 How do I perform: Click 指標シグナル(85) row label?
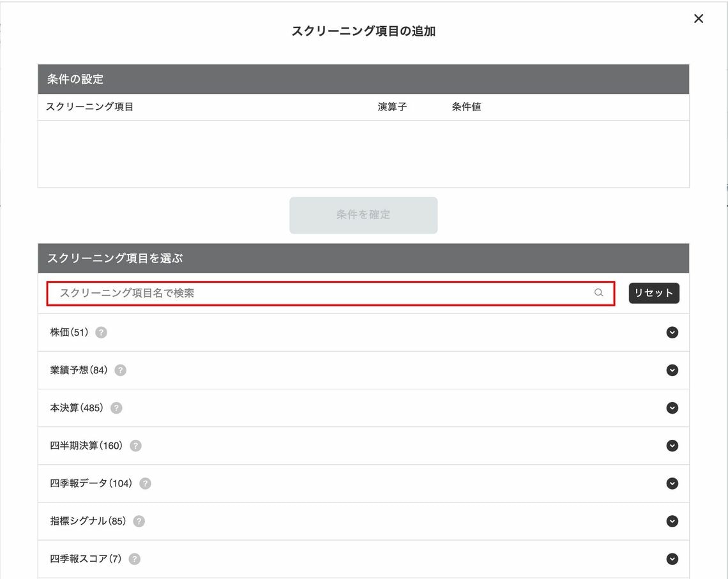[x=88, y=522]
